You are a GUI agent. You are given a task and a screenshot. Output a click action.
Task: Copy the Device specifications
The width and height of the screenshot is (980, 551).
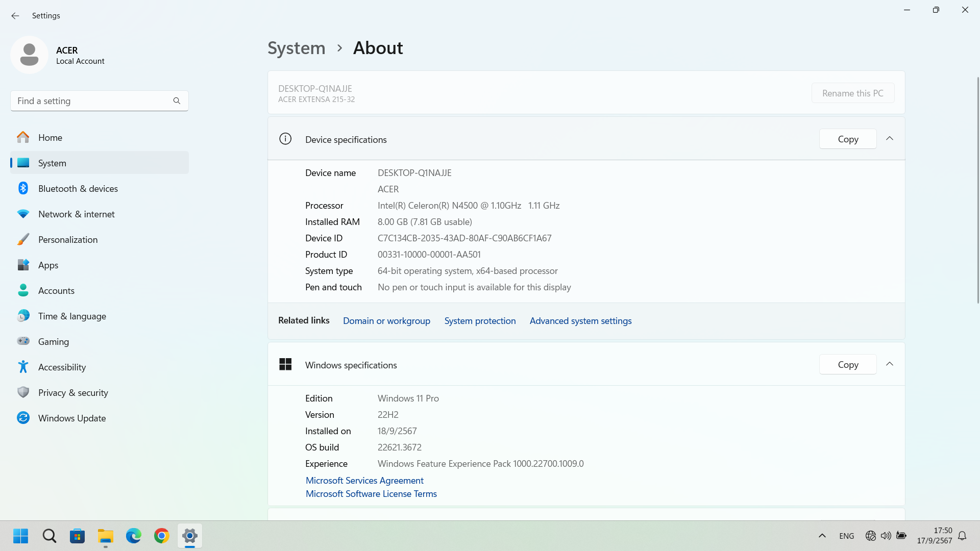click(848, 139)
